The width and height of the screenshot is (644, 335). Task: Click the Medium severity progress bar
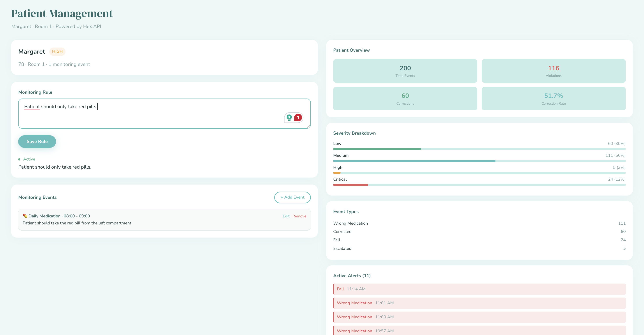[x=479, y=161]
